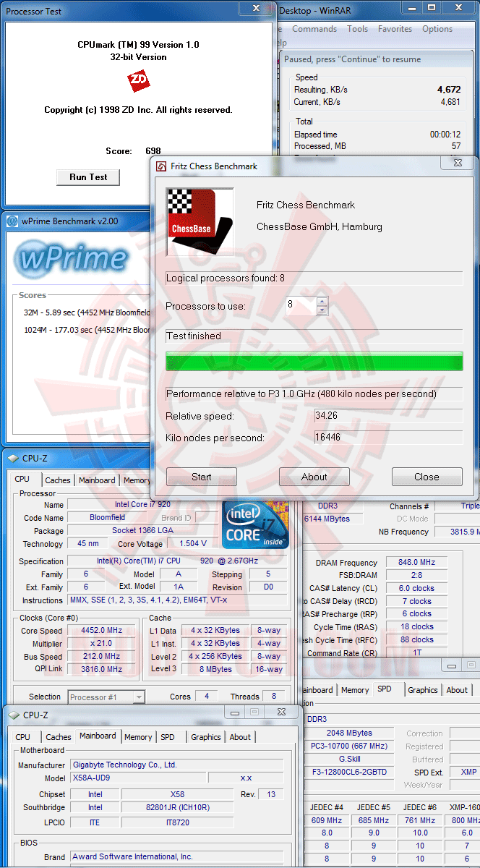
Task: Open the WinRAR Favorites menu
Action: tap(395, 29)
